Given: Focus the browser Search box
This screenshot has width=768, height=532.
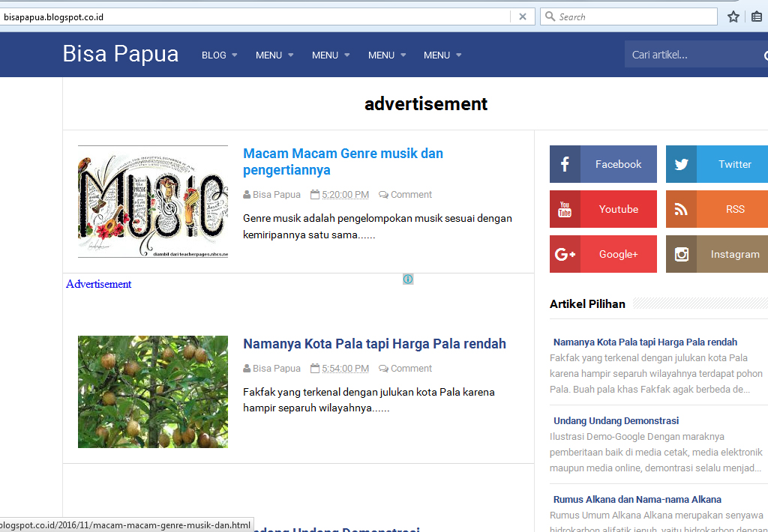Looking at the screenshot, I should [x=629, y=16].
